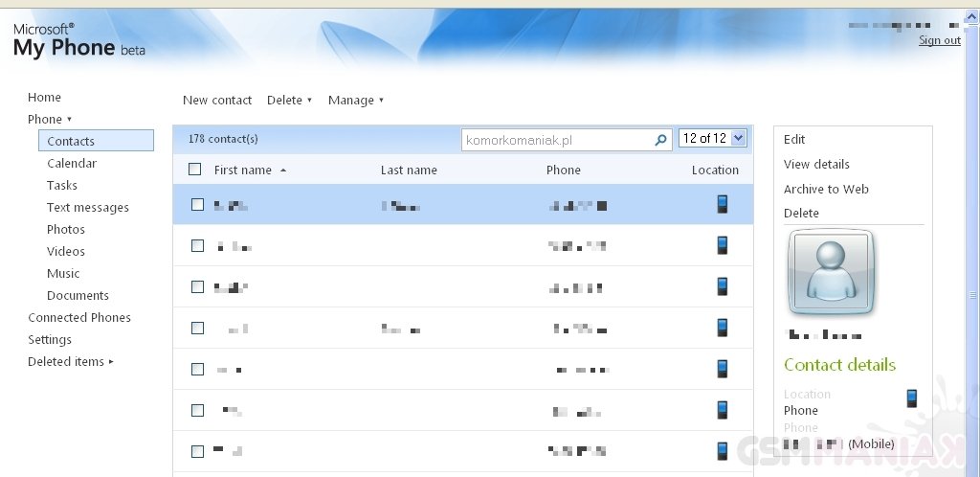Check the first contact row checkbox
980x477 pixels.
click(x=197, y=204)
